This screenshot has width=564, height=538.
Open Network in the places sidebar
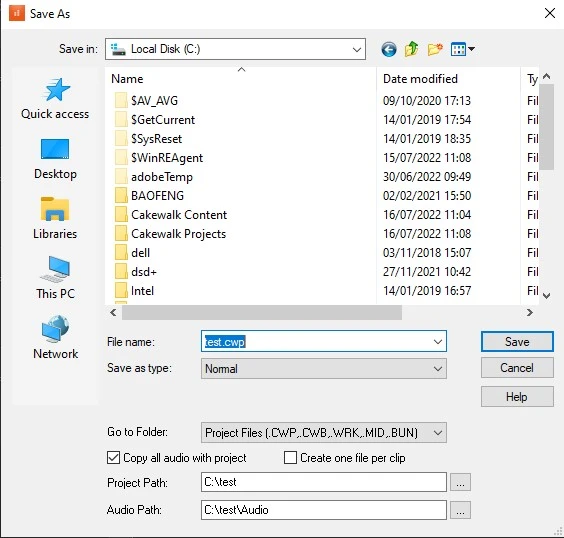coord(55,337)
